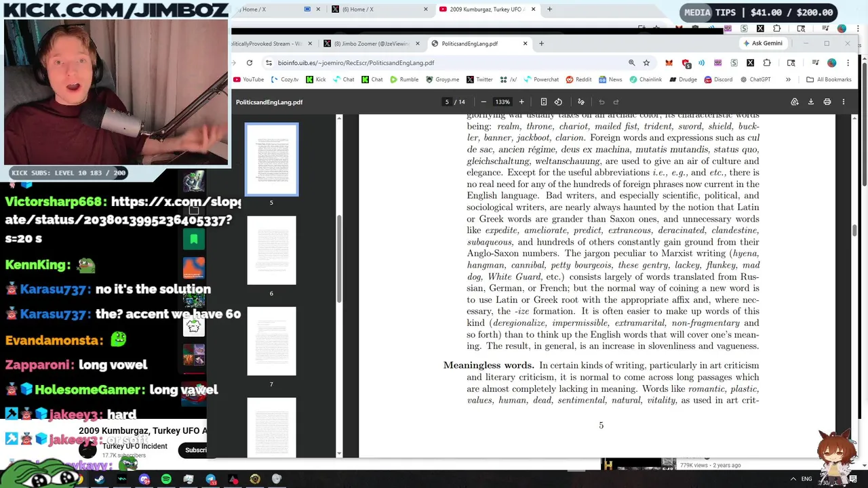This screenshot has width=868, height=488.
Task: Zoom in the PDF with plus button
Action: pos(521,102)
